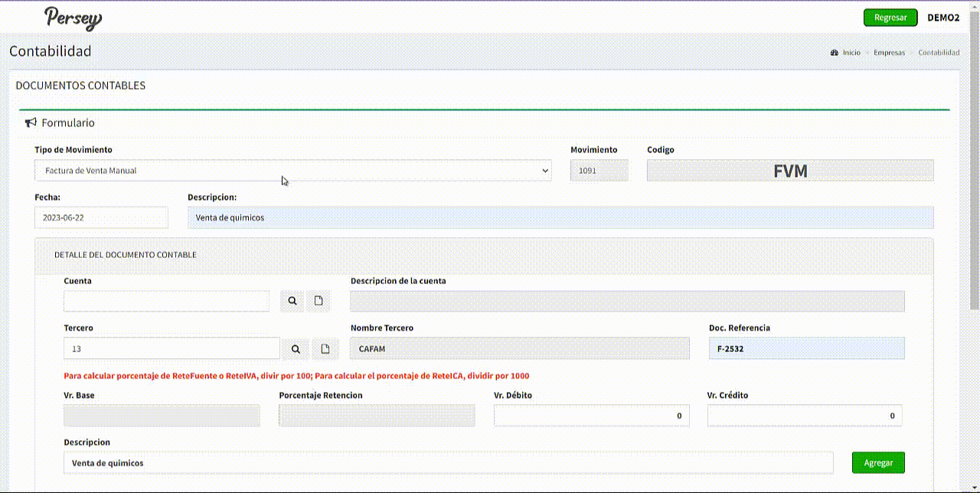Click the document icon beside Cuenta field

318,302
